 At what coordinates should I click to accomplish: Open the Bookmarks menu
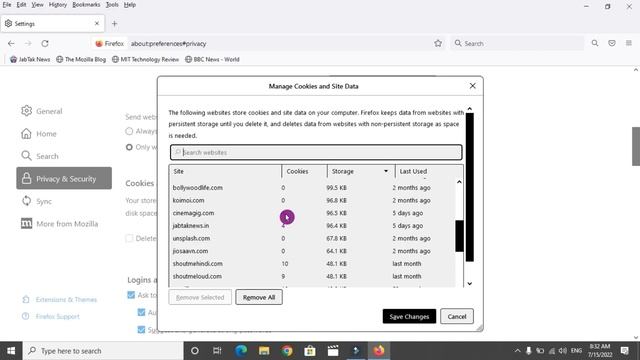point(86,5)
